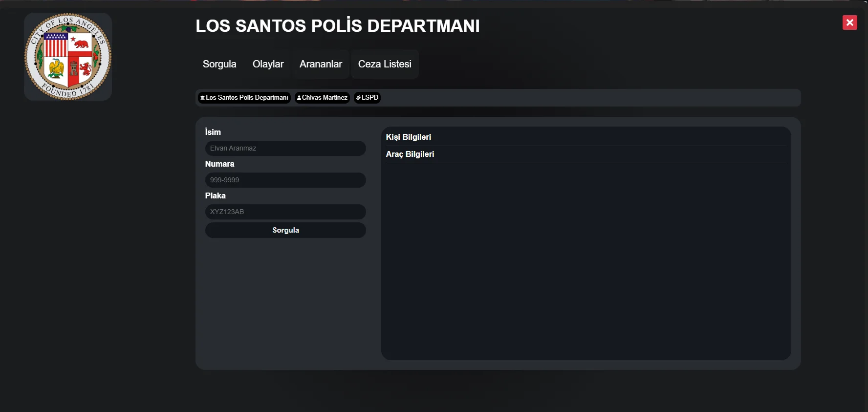Select the Plaka text box

[285, 212]
